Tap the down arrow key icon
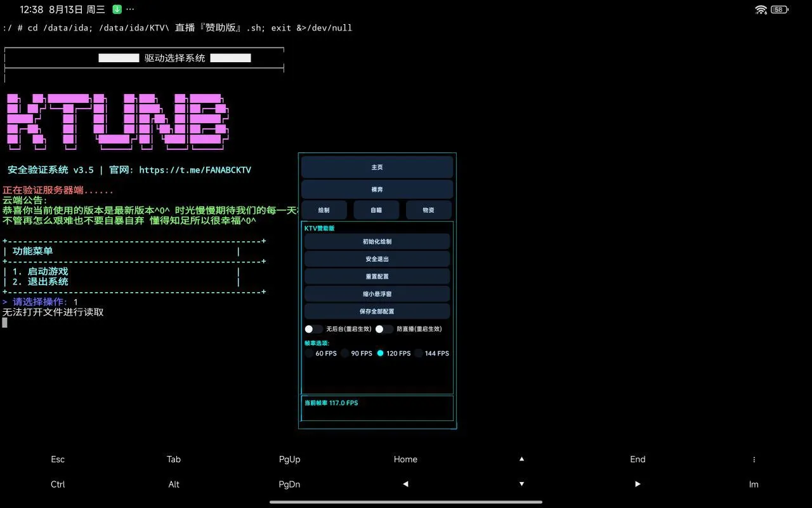The height and width of the screenshot is (508, 812). pyautogui.click(x=521, y=484)
